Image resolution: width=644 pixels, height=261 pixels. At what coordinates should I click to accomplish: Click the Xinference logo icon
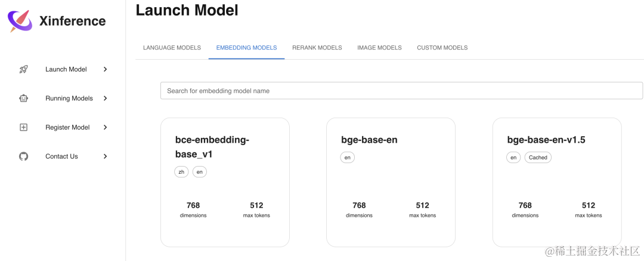20,21
